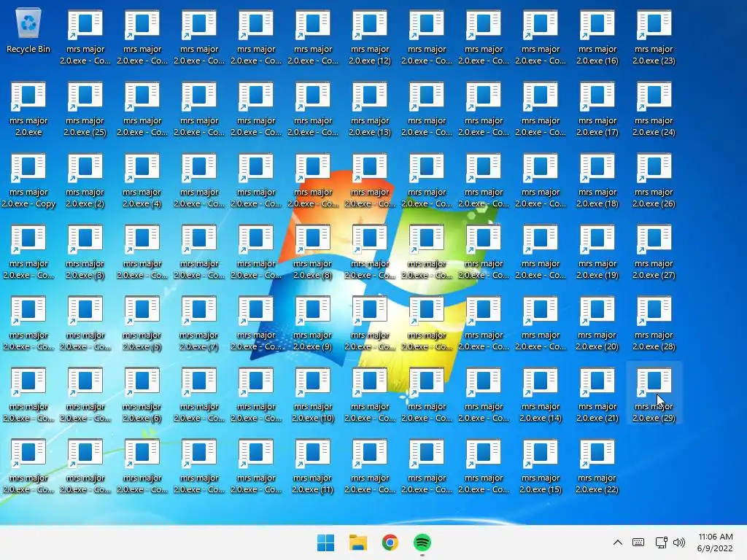Select mrs major 2.0.exe (8) shortcut

pyautogui.click(x=312, y=252)
